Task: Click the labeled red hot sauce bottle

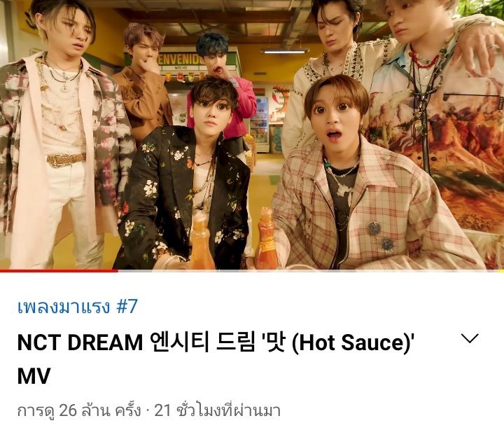Action: 266,240
